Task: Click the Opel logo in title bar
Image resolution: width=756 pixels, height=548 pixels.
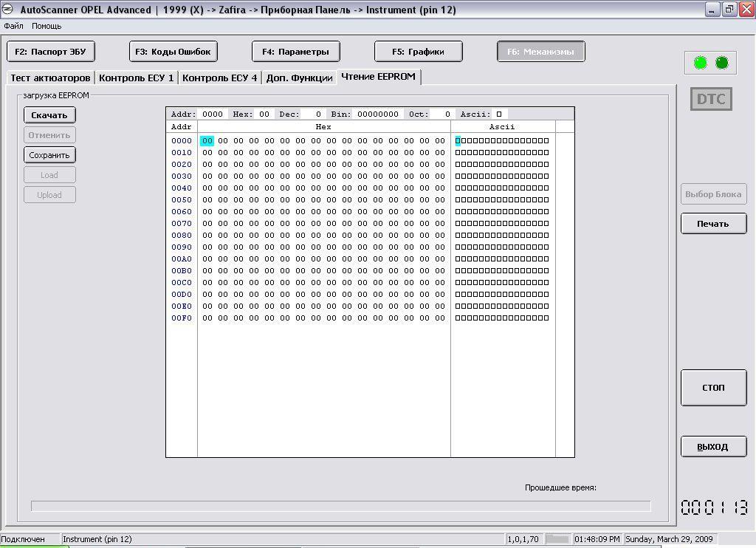Action: tap(8, 10)
